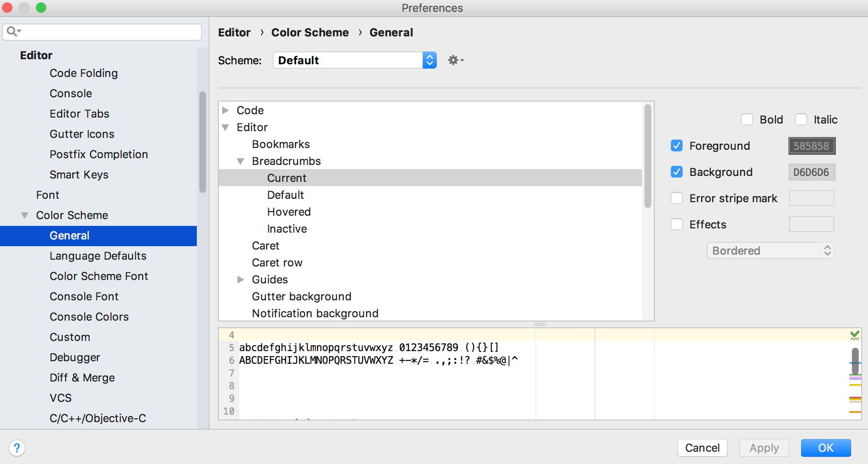
Task: Click the splitter grip above the preview
Action: 540,324
